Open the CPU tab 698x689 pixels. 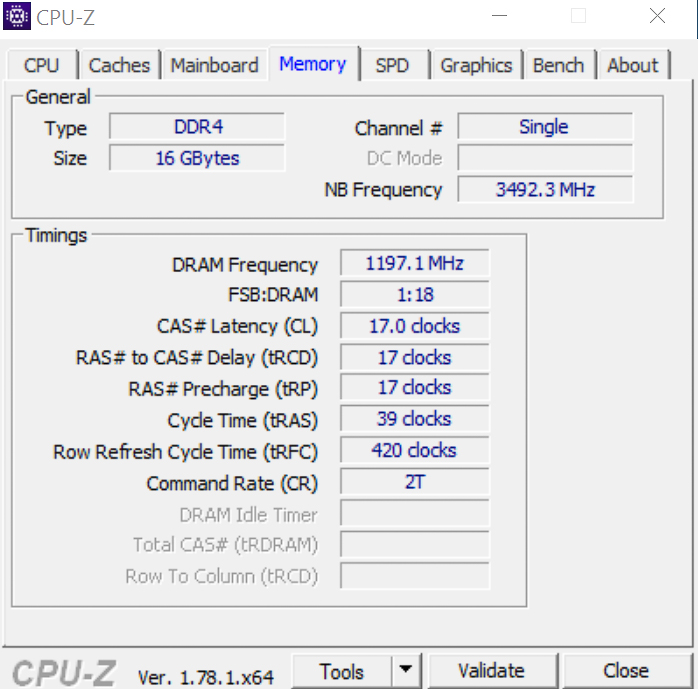(x=42, y=65)
